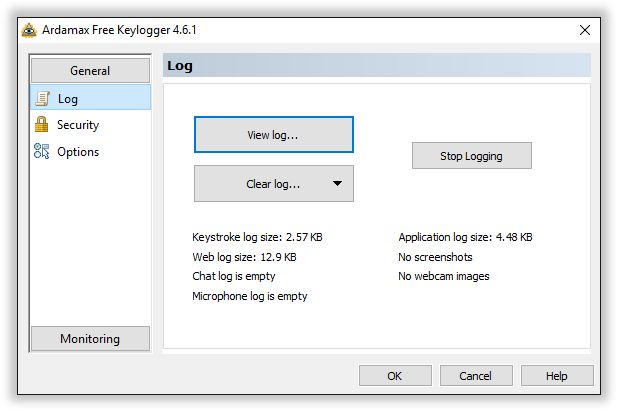Expand the Monitoring sidebar section
618x412 pixels.
pos(90,339)
